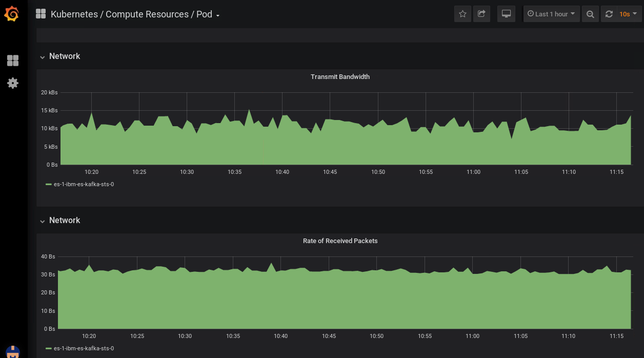Open the 10s refresh interval dropdown

(628, 14)
